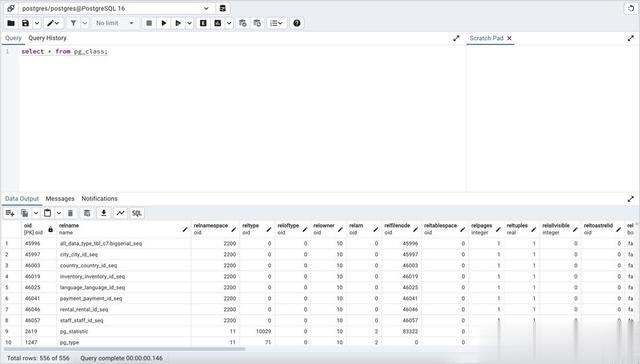Open the Help question mark icon
The height and width of the screenshot is (364, 640).
point(297,23)
